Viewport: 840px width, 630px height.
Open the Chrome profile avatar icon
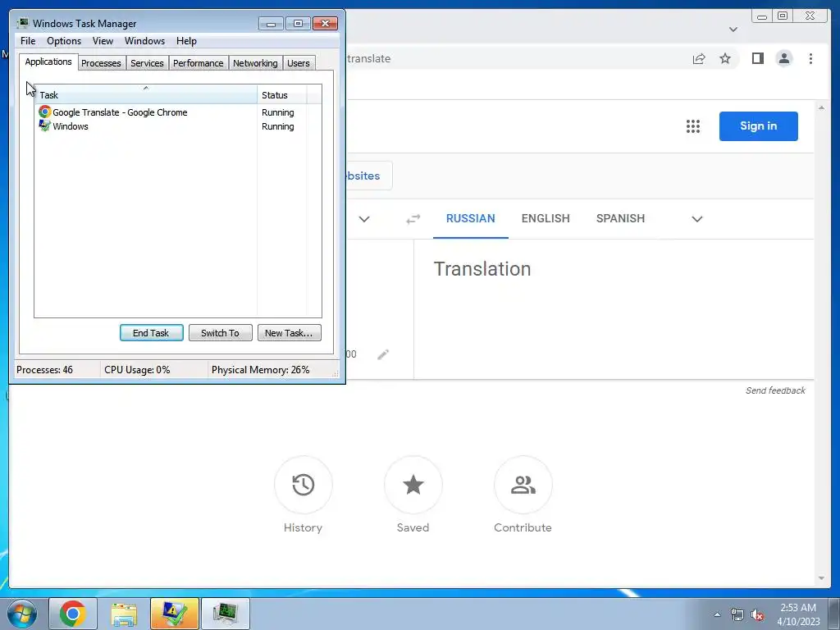tap(783, 58)
